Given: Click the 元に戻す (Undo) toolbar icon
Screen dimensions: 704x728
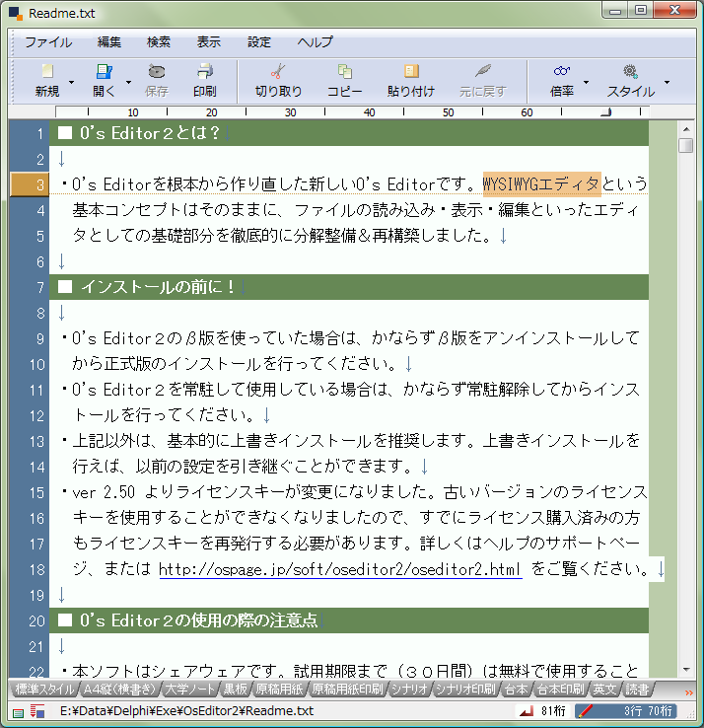Looking at the screenshot, I should (x=482, y=71).
